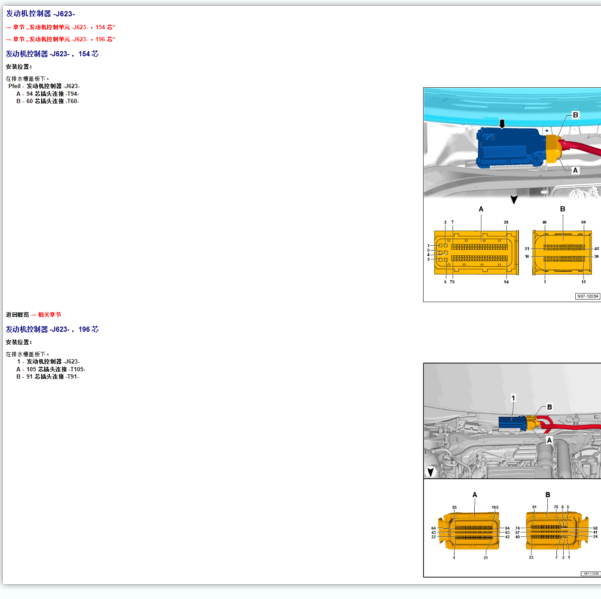Select the line B - 60 芯插头连接 -T60-
Image resolution: width=601 pixels, height=599 pixels.
[48, 101]
